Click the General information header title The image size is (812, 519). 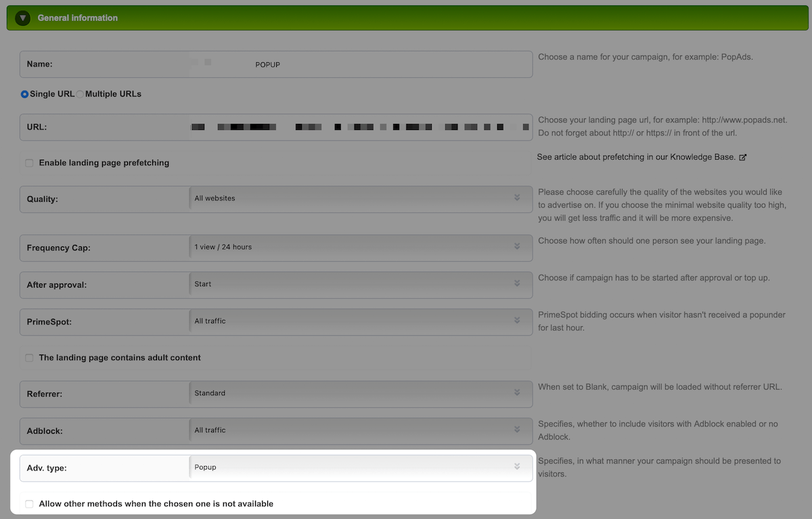tap(78, 18)
